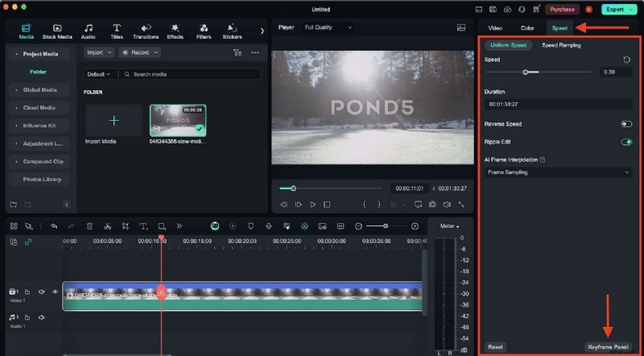Open the Effects library
The height and width of the screenshot is (356, 644).
pos(175,31)
